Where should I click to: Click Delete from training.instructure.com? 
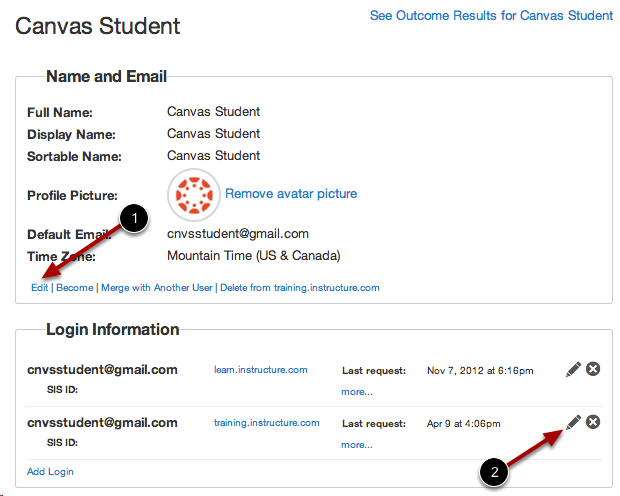pyautogui.click(x=300, y=288)
